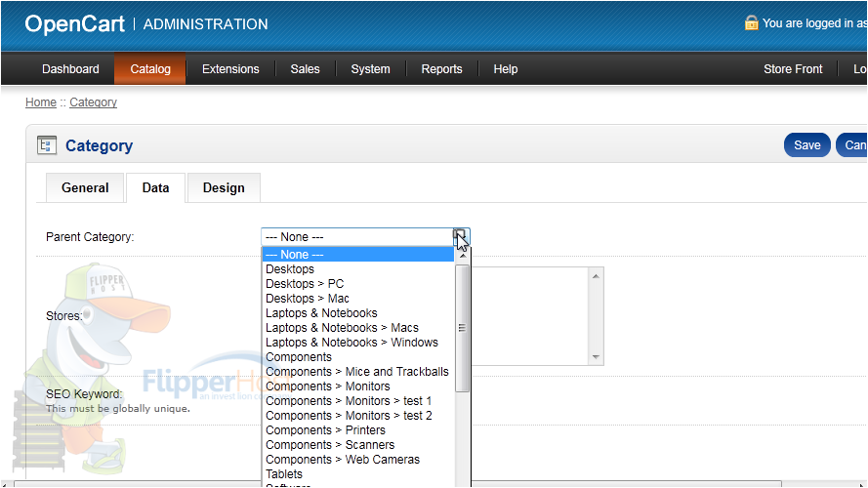
Task: Click the dropdown list scrollbar thumb
Action: [462, 328]
